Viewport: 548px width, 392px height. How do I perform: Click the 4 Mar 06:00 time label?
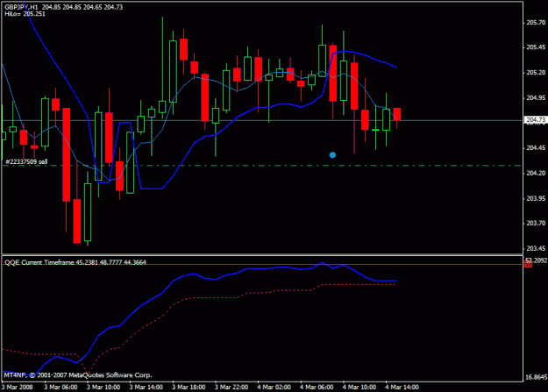(317, 387)
